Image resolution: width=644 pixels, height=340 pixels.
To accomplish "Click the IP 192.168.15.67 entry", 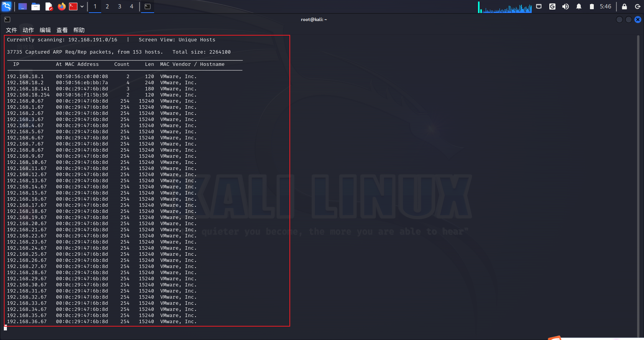I will point(27,193).
